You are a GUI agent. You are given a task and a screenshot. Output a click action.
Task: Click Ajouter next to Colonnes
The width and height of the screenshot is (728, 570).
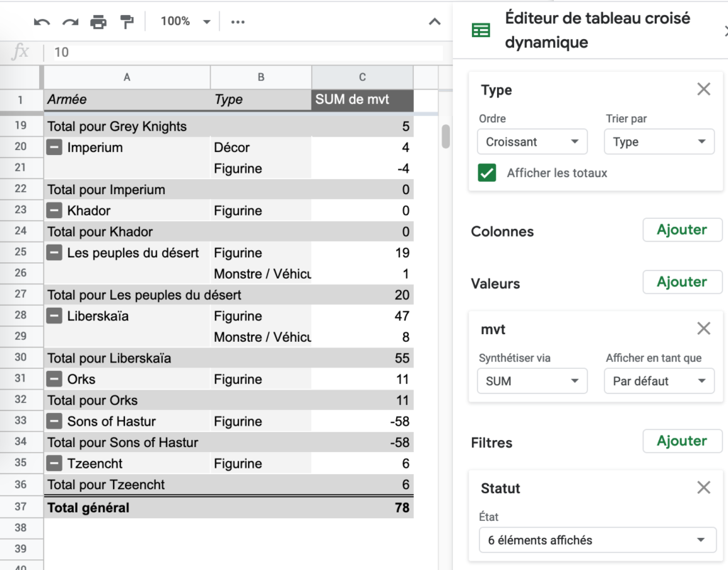coord(682,230)
